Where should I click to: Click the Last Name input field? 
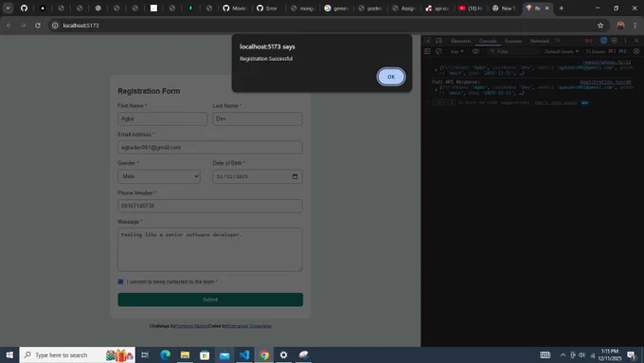258,118
